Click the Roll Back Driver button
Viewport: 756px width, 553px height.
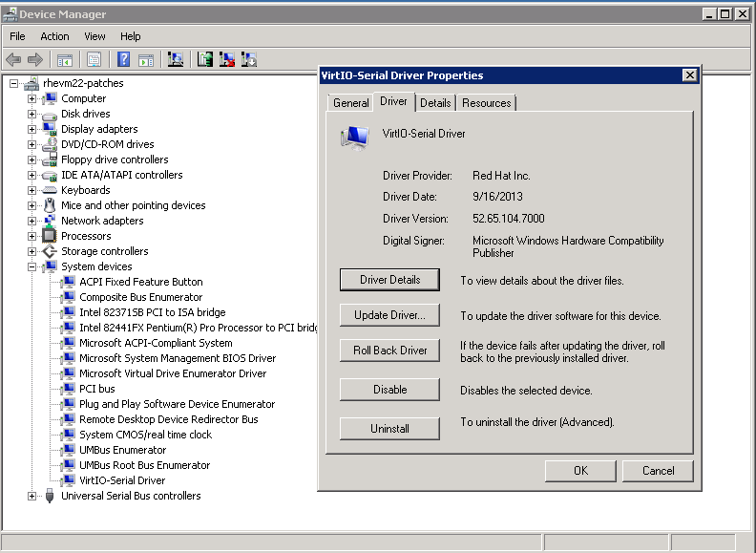(x=389, y=351)
